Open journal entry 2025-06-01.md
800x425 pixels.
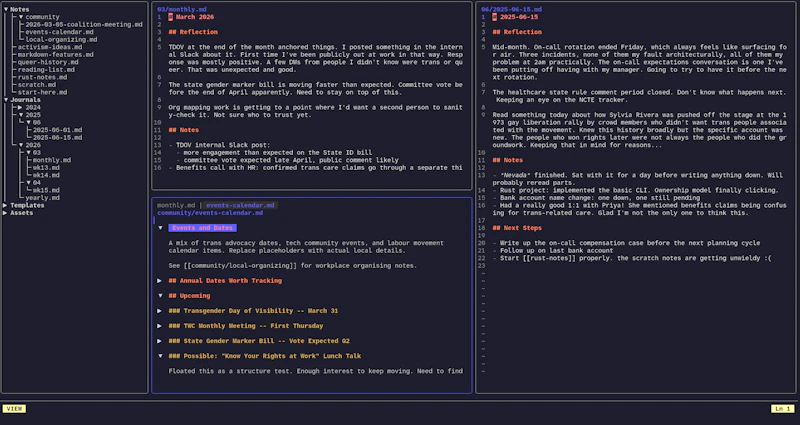[x=58, y=130]
